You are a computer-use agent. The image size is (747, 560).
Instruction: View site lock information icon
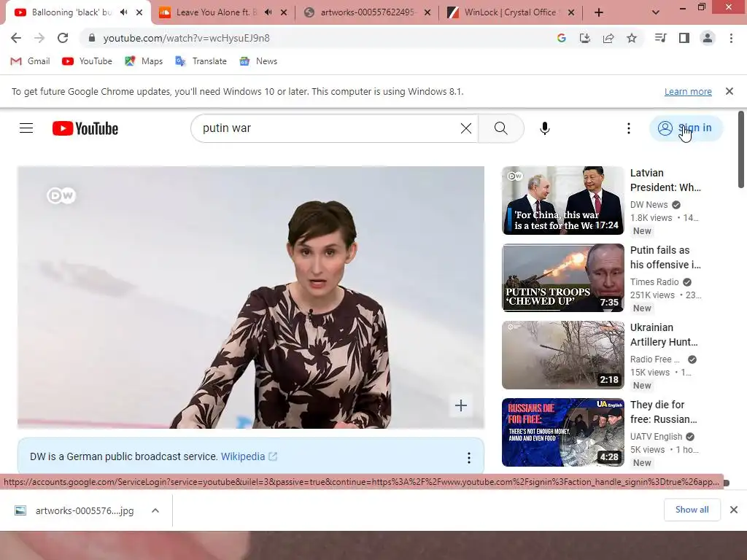[92, 38]
